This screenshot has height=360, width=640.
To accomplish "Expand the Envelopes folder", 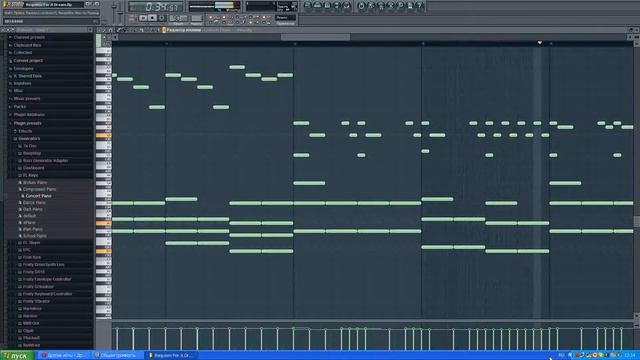I will click(x=23, y=68).
